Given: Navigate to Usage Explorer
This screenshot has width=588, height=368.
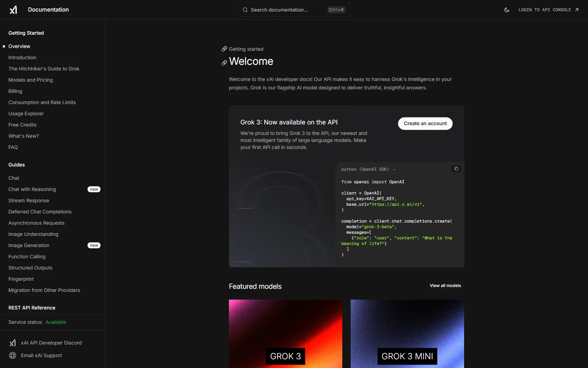Looking at the screenshot, I should click(26, 114).
